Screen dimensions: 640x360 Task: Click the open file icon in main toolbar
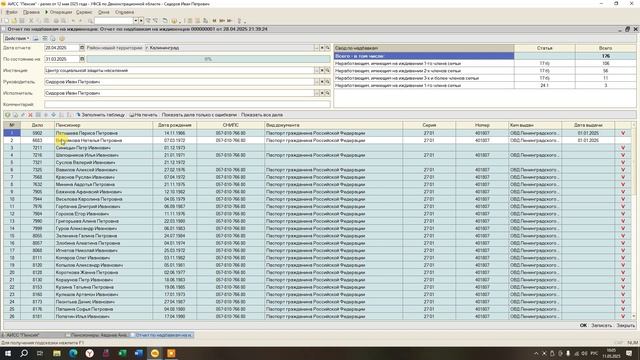[14, 20]
